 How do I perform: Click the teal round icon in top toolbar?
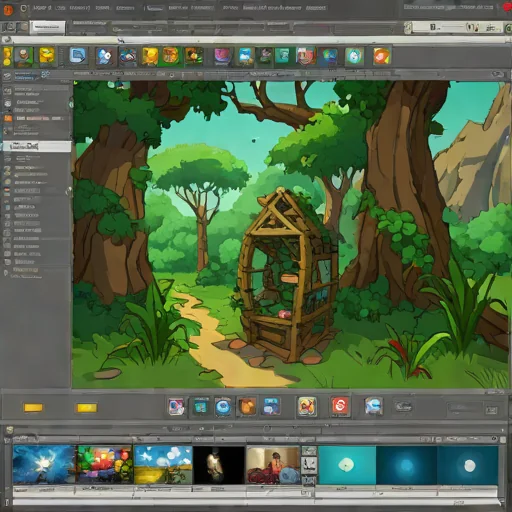354,56
